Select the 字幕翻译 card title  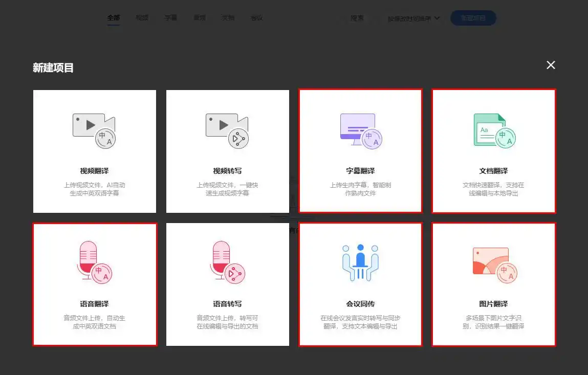[x=360, y=171]
